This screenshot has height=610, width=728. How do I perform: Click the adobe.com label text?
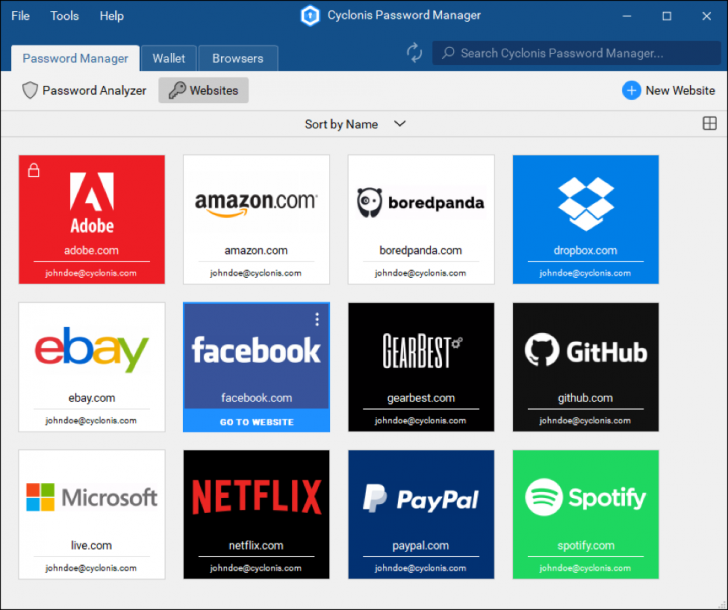click(91, 250)
